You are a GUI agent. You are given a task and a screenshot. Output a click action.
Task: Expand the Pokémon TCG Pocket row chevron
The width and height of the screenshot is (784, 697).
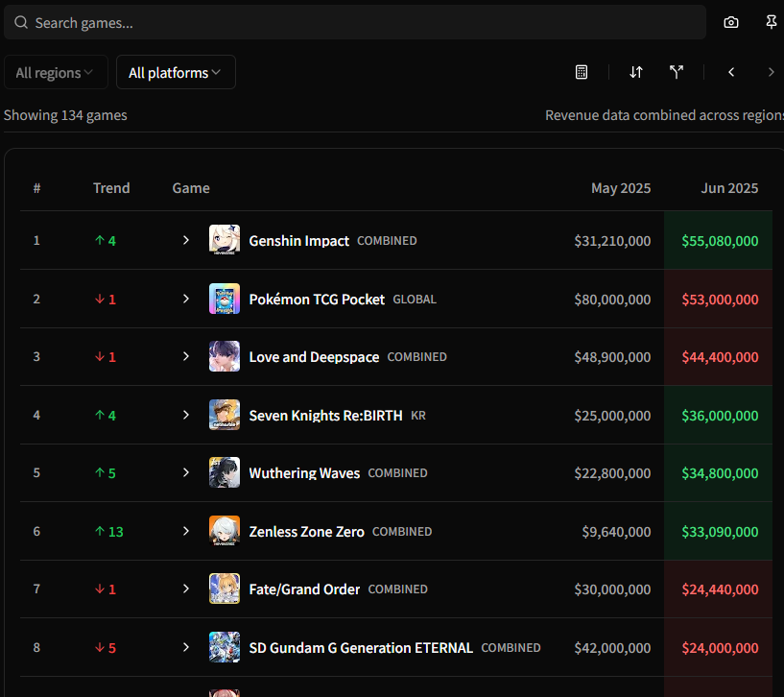click(186, 299)
